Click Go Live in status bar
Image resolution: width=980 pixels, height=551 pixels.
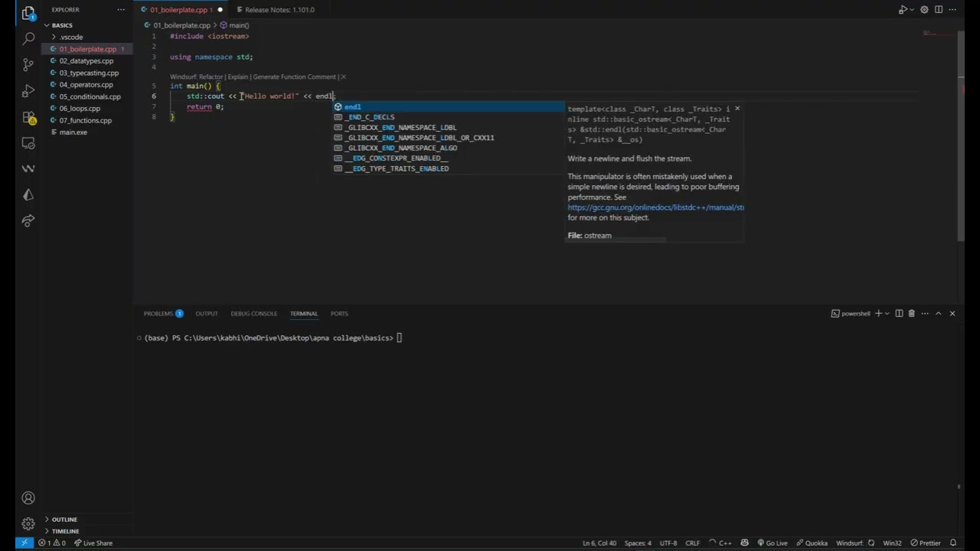click(772, 543)
